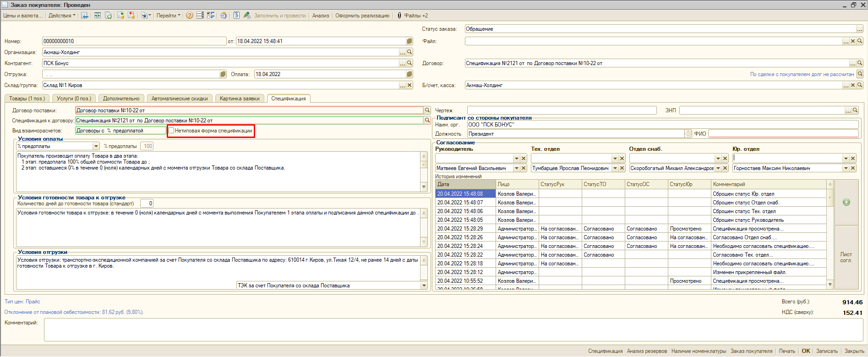Enable the Нетиповая форма спецификации checkbox
Image resolution: width=868 pixels, height=357 pixels.
click(171, 131)
